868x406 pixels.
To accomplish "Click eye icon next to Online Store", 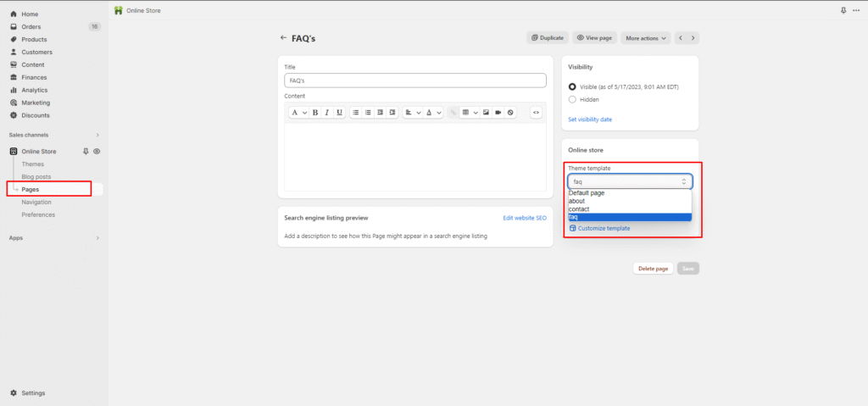I will tap(97, 151).
